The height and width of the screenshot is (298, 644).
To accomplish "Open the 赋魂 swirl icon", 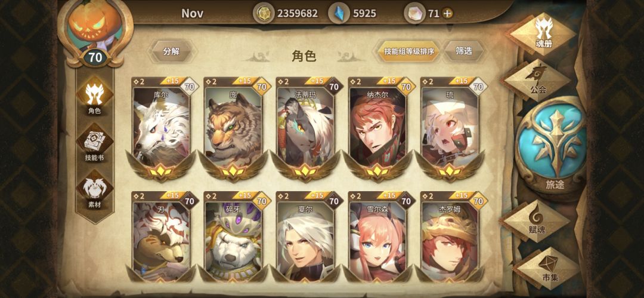I will point(537,221).
